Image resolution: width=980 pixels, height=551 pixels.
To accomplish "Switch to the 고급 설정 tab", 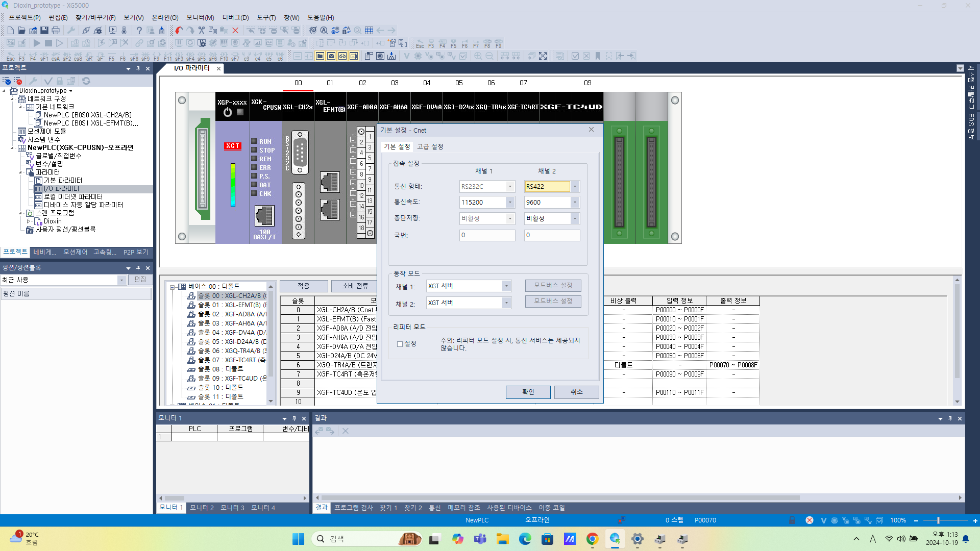I will point(430,146).
